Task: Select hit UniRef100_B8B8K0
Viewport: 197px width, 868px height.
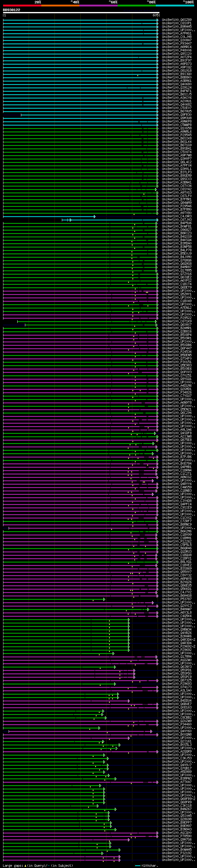Action: point(177,78)
